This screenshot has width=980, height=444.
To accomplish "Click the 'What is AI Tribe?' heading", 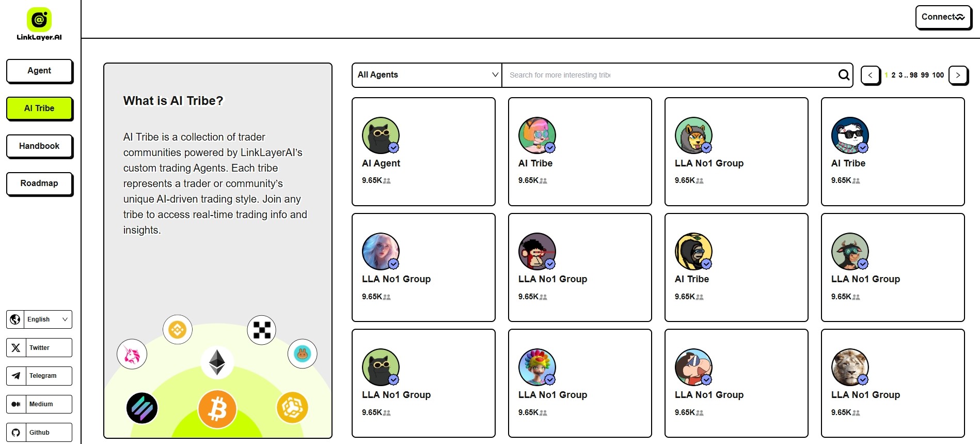I will coord(173,101).
